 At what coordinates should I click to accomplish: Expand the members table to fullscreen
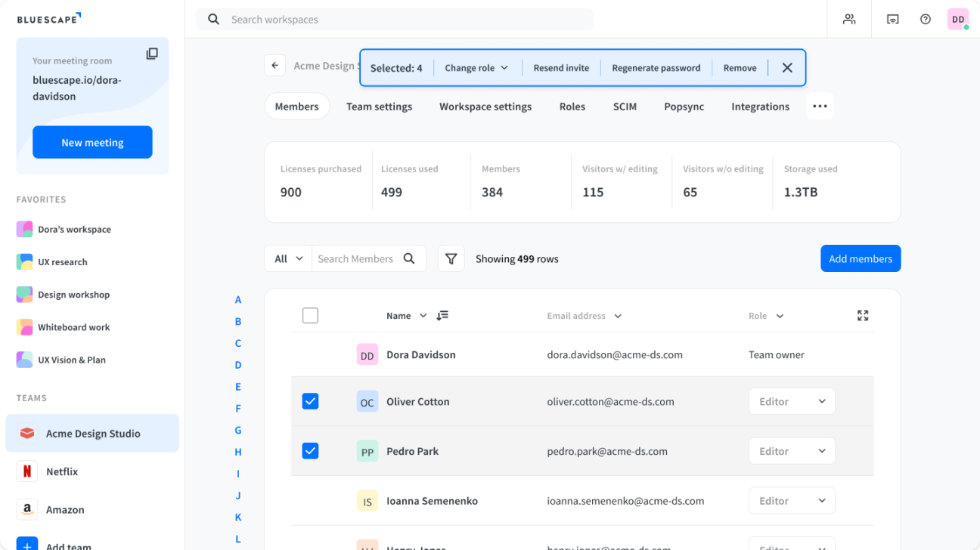863,315
